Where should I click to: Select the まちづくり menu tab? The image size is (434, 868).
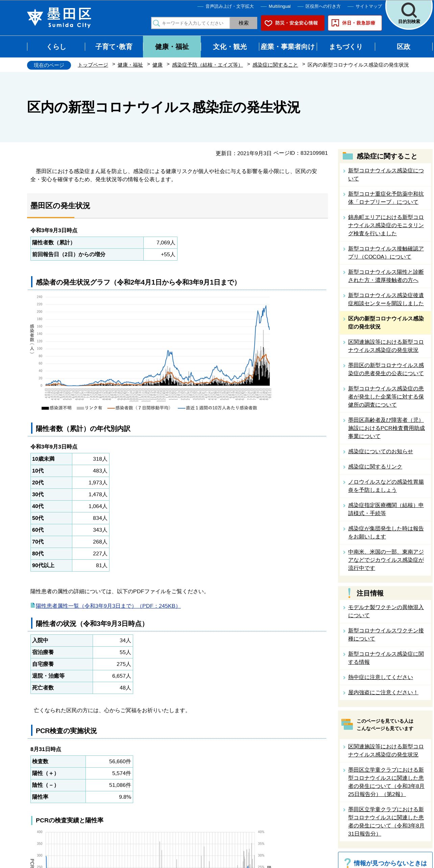(346, 47)
